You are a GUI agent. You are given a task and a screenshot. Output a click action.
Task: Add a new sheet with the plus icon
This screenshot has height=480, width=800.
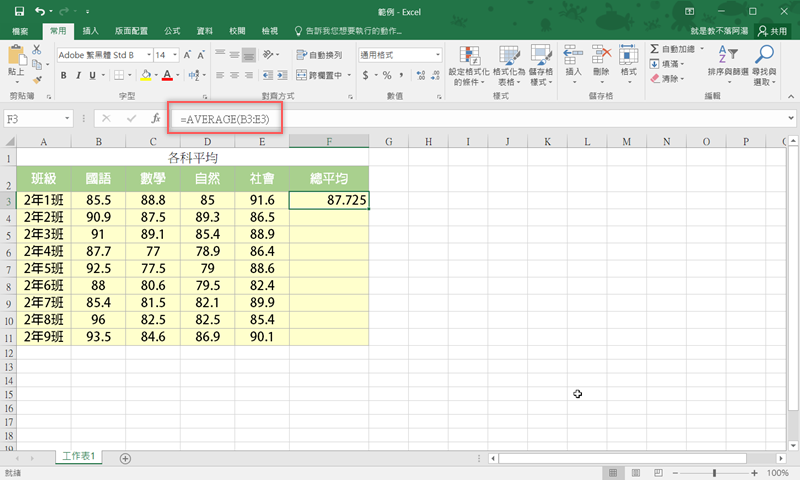click(125, 458)
